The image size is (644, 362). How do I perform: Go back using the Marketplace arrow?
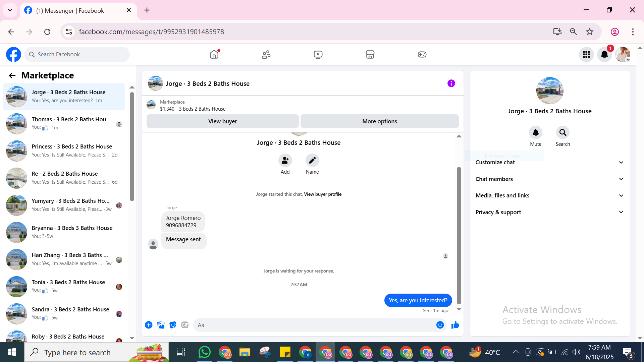(12, 75)
